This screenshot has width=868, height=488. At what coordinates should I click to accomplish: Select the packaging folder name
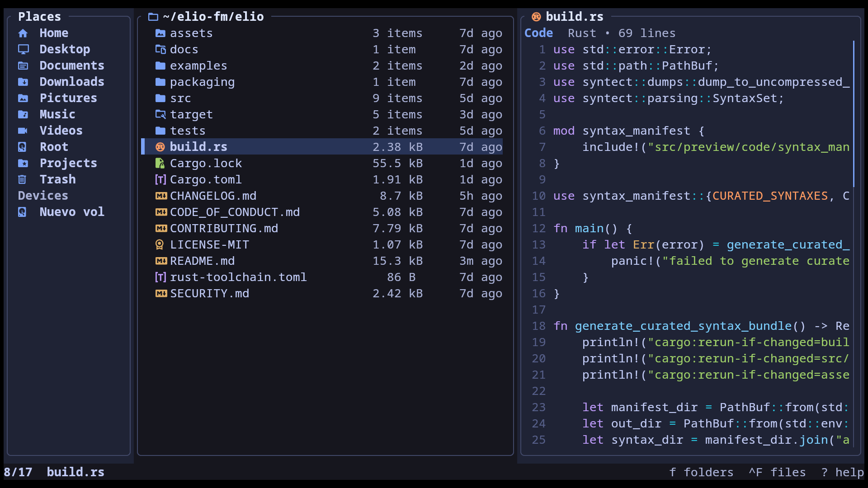(x=202, y=82)
